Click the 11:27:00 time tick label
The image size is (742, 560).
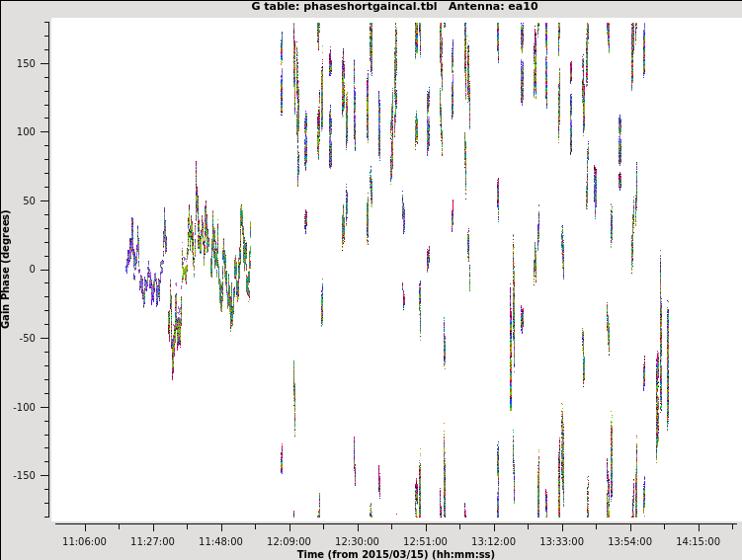tap(152, 541)
